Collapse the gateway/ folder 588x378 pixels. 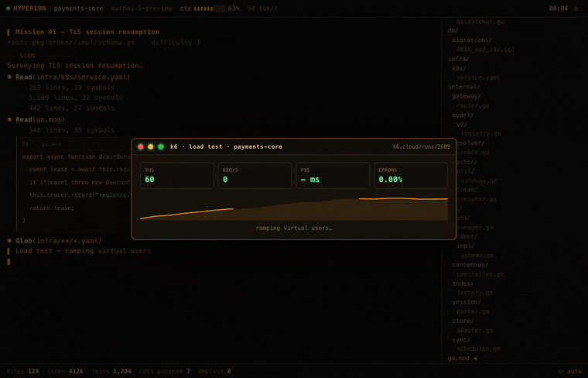click(467, 97)
